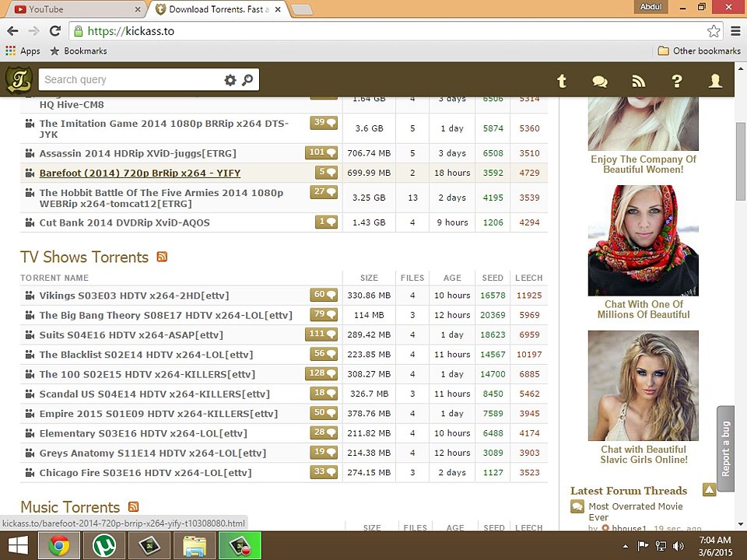
Task: Open The Blacklist S02E14 torrent link
Action: (146, 355)
